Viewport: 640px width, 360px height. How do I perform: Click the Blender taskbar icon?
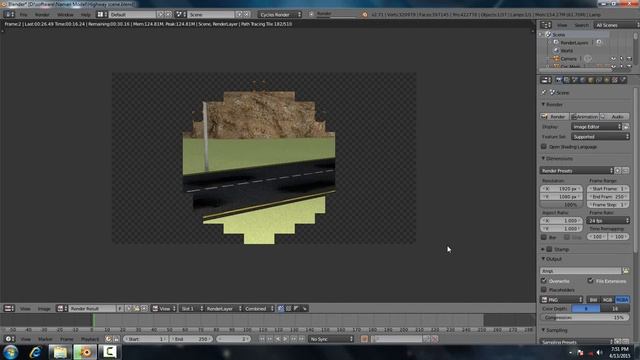pos(85,352)
